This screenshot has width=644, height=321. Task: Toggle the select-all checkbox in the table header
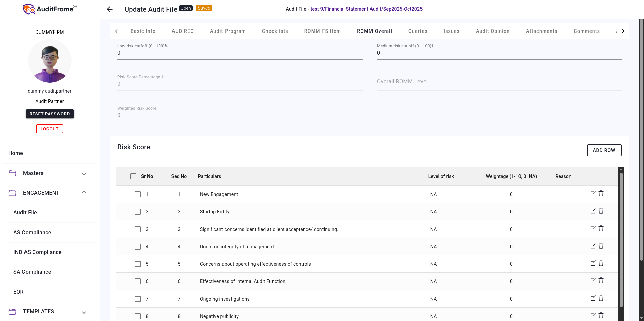click(133, 176)
